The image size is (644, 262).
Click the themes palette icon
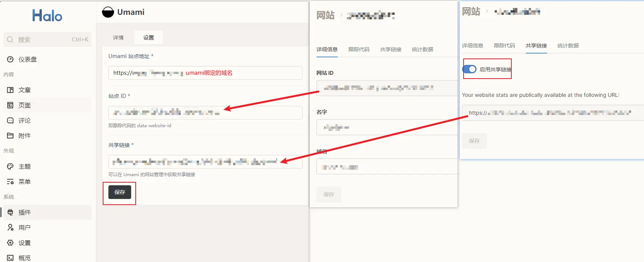(x=10, y=166)
